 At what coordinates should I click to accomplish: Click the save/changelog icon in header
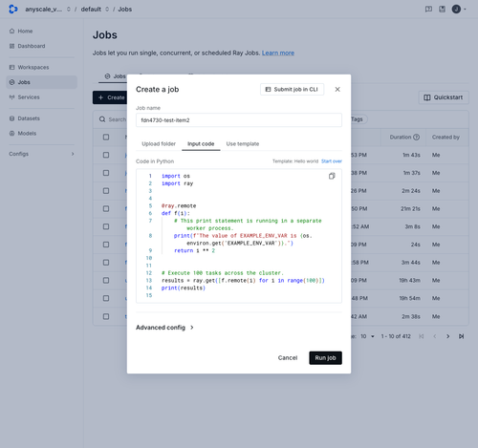pos(442,9)
